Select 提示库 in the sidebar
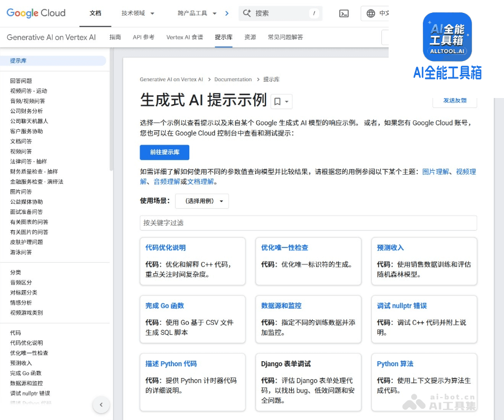 [x=53, y=60]
